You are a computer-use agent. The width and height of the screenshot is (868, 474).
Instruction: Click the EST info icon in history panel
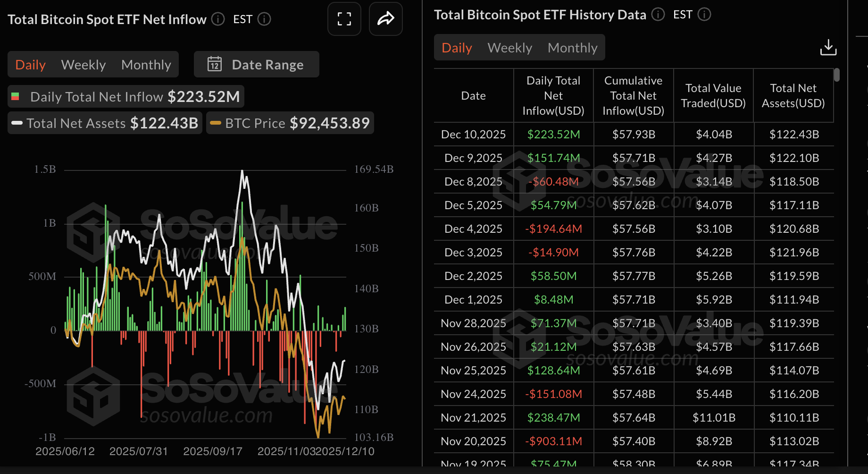(x=704, y=15)
